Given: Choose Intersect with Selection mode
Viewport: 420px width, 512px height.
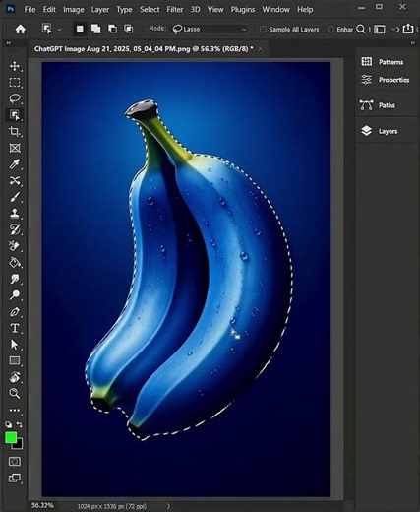Looking at the screenshot, I should [x=129, y=29].
